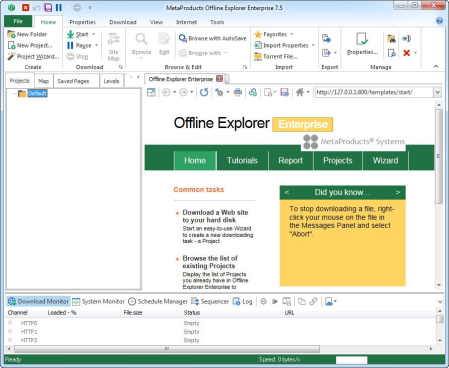The height and width of the screenshot is (368, 449).
Task: Open the URL address bar dropdown
Action: pyautogui.click(x=438, y=92)
